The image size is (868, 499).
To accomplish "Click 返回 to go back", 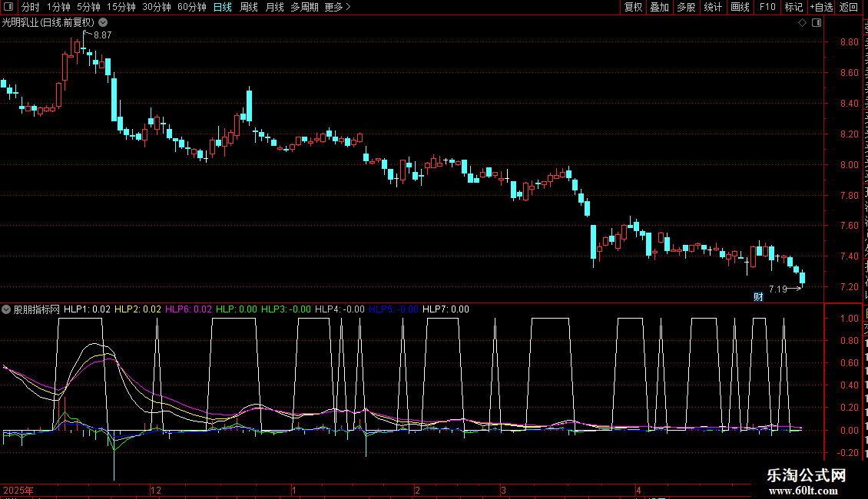I will tap(849, 7).
